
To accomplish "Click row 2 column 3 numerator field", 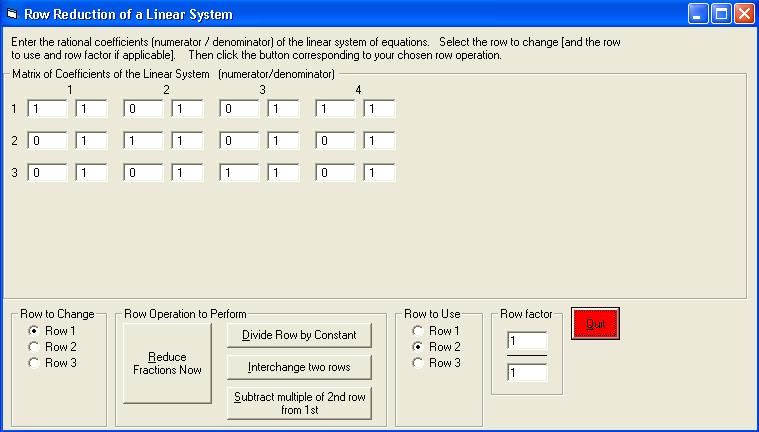I will [x=239, y=141].
